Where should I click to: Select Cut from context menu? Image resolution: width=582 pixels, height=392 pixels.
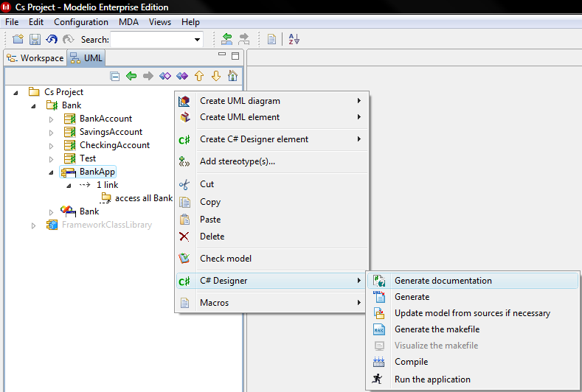click(271, 184)
